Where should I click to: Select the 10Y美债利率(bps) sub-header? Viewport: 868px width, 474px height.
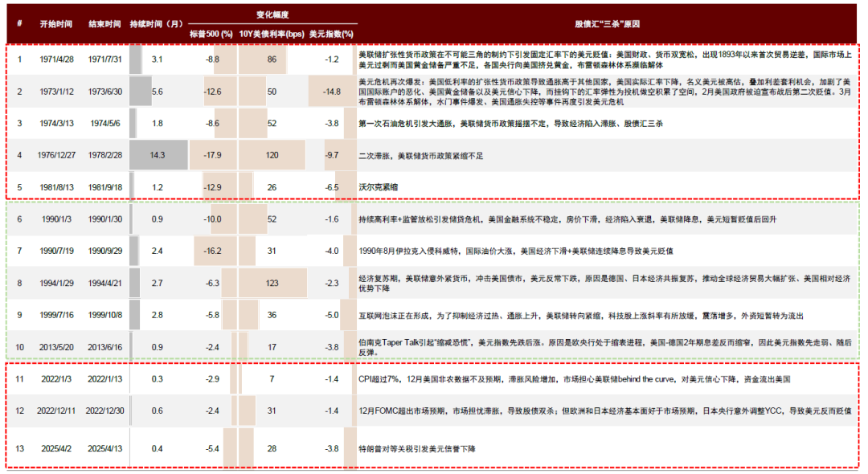272,35
